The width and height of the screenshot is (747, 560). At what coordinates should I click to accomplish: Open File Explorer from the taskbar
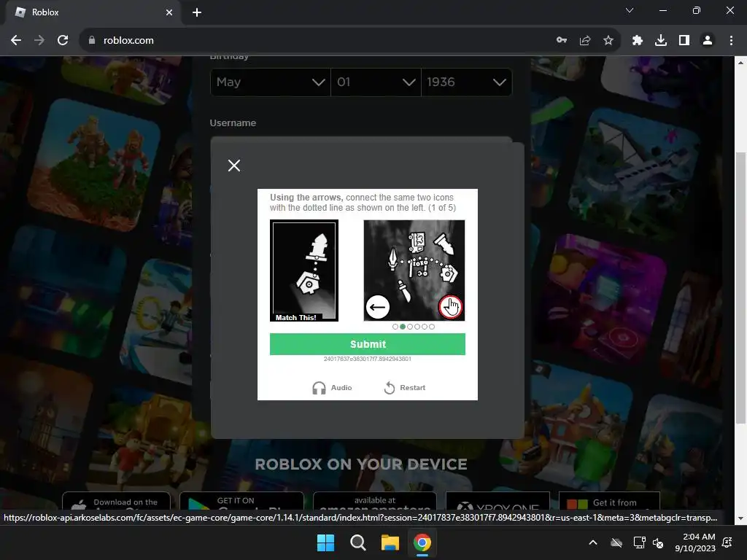pyautogui.click(x=390, y=542)
